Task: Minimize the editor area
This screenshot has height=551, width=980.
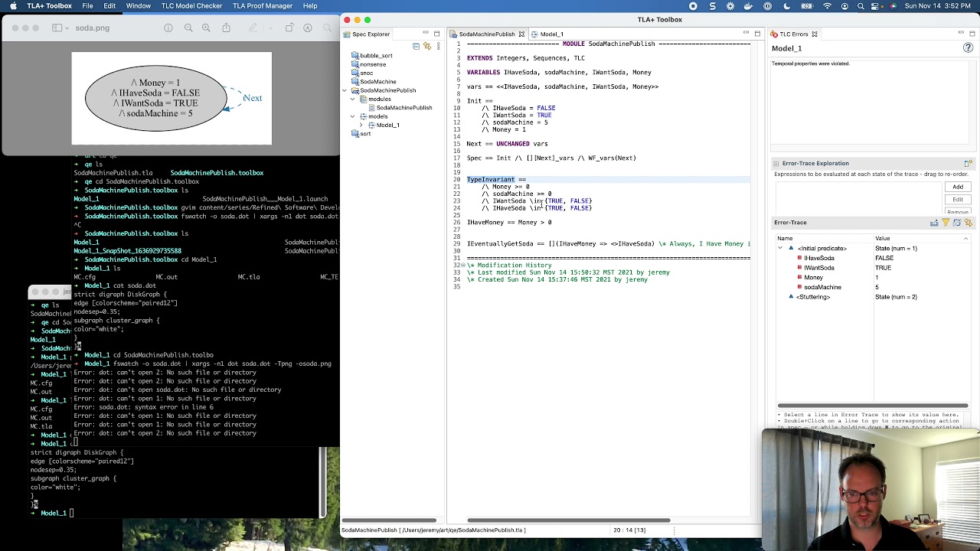Action: pyautogui.click(x=746, y=34)
